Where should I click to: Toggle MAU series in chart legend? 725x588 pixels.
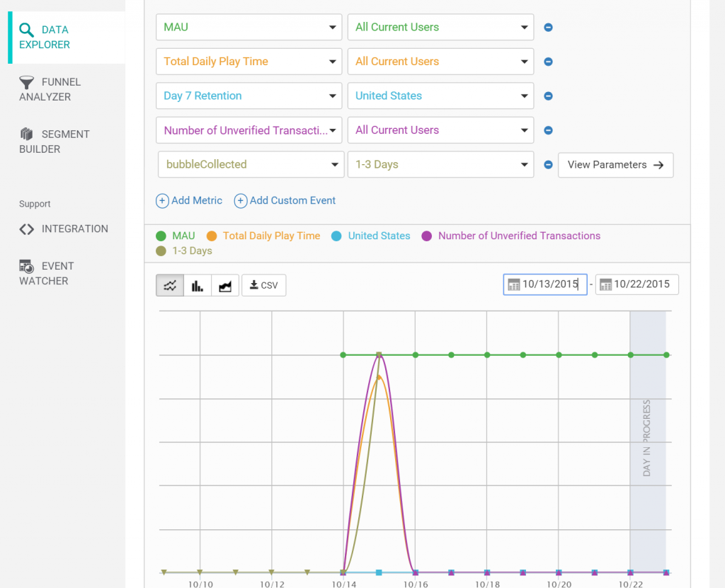click(176, 236)
